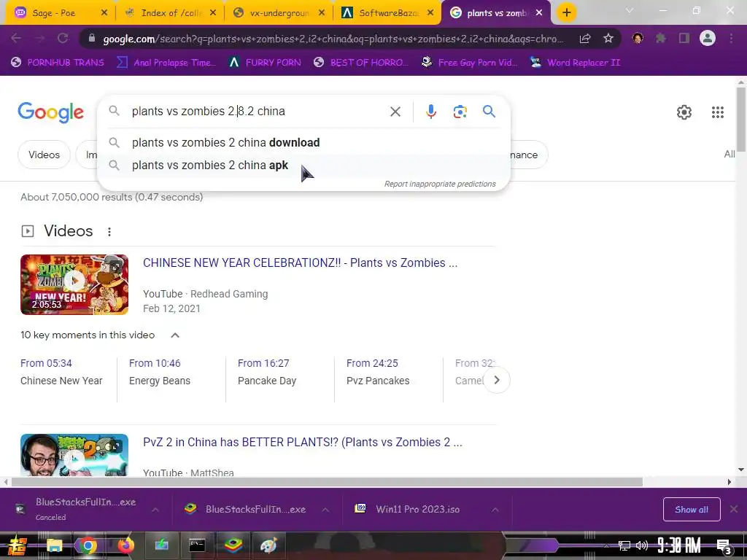This screenshot has height=560, width=747.
Task: Expand options for second BlueStacks download
Action: coord(325,510)
